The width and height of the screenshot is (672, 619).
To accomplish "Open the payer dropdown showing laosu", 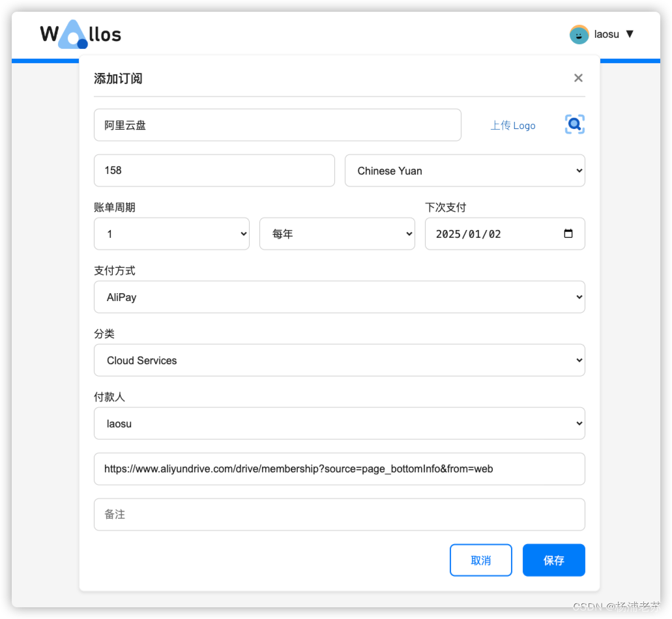I will click(x=340, y=424).
